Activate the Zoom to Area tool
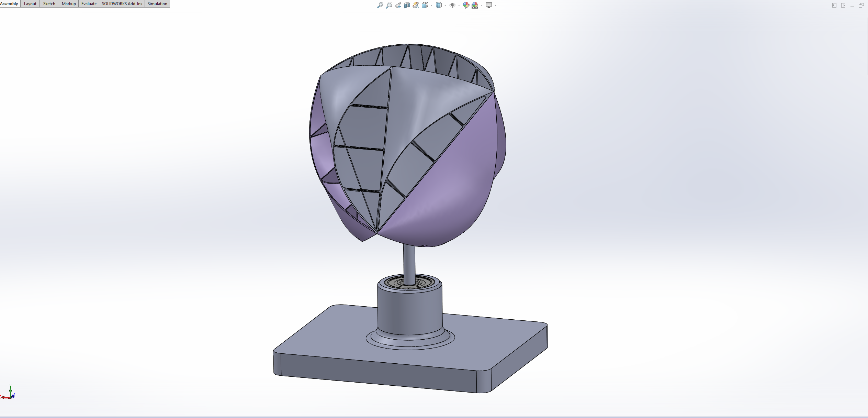 pyautogui.click(x=389, y=5)
